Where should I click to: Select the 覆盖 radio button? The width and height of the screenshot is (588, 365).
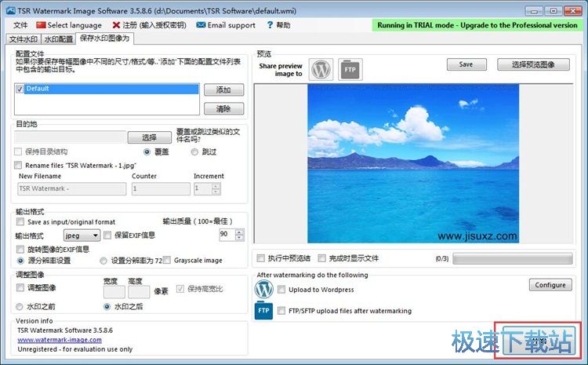point(147,151)
